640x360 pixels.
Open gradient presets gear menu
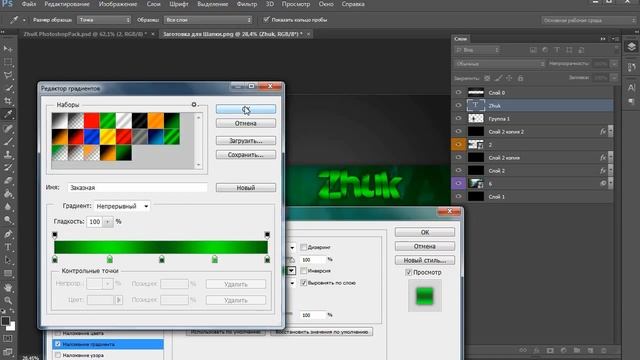(x=194, y=104)
